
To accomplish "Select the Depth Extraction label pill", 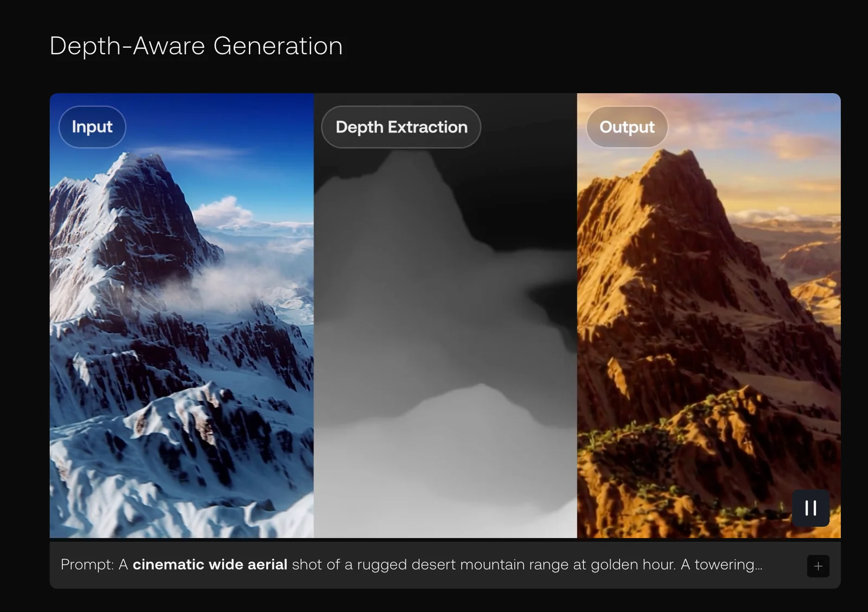I will tap(401, 127).
